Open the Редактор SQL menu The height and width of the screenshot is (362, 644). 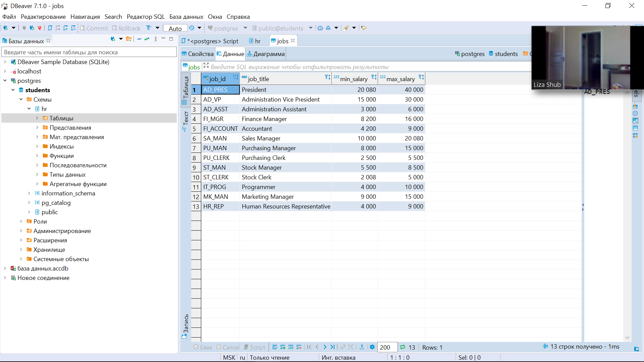(146, 17)
